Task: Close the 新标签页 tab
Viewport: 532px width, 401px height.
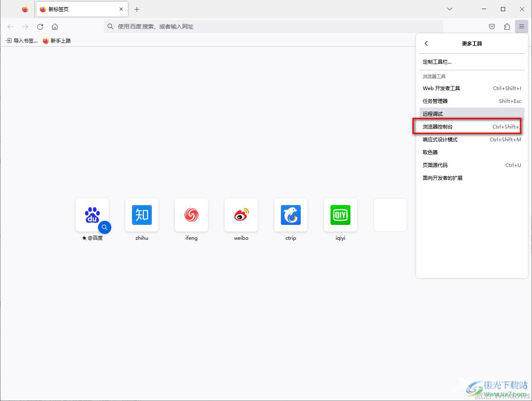Action: pos(121,9)
